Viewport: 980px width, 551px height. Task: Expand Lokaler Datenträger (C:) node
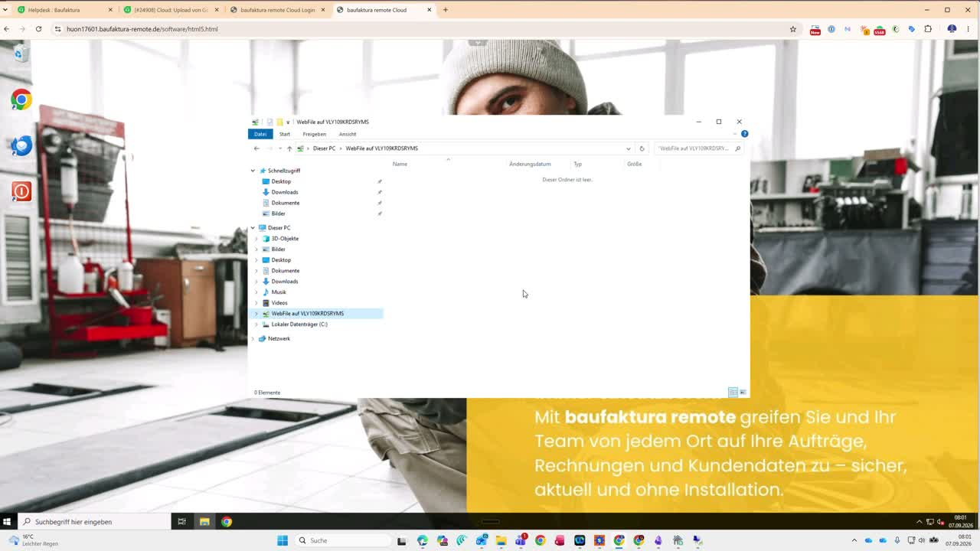point(256,324)
